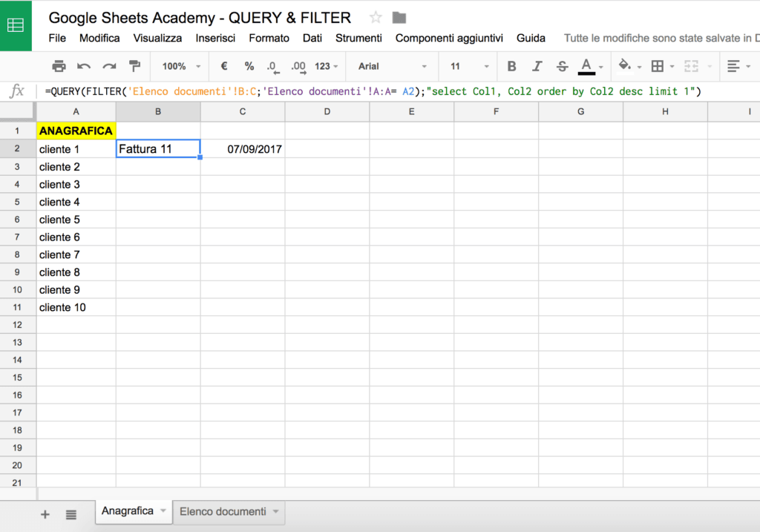Image resolution: width=760 pixels, height=532 pixels.
Task: Select the cliente 4 cell
Action: [x=76, y=202]
